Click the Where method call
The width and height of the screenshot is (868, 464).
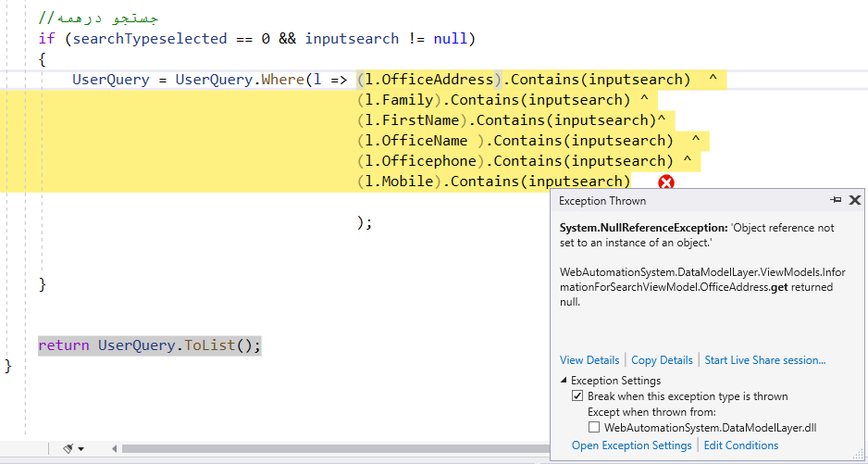click(283, 80)
